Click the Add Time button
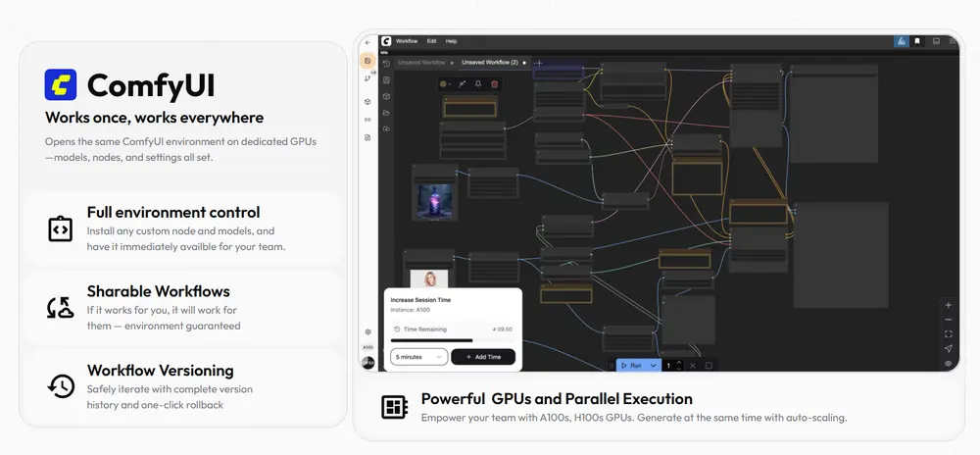980x455 pixels. (483, 357)
